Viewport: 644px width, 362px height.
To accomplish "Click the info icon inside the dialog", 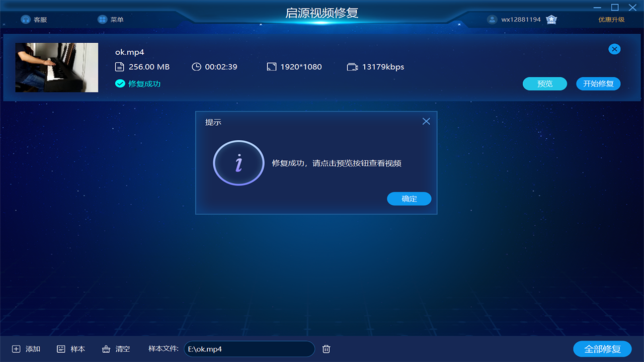I will tap(238, 163).
